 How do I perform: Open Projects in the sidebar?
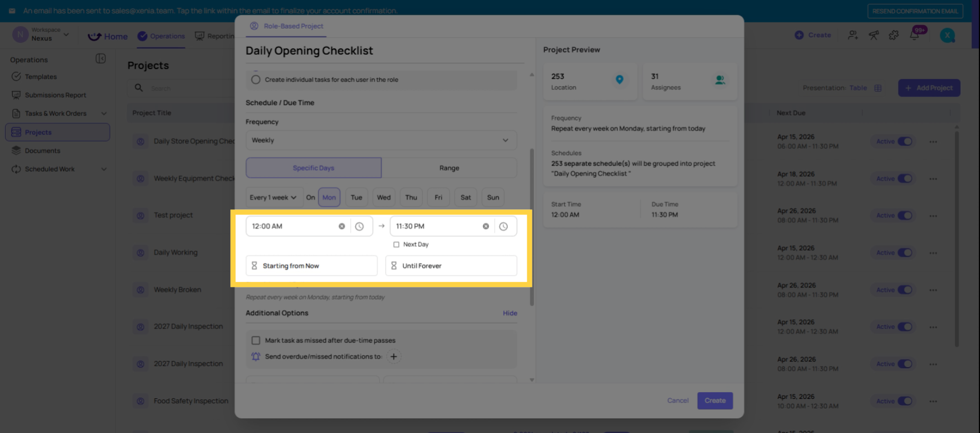tap(58, 132)
